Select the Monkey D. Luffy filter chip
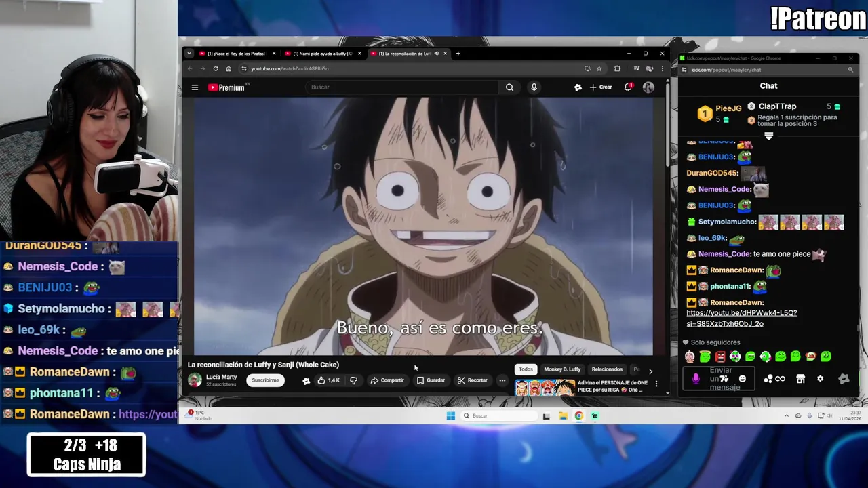 point(562,369)
